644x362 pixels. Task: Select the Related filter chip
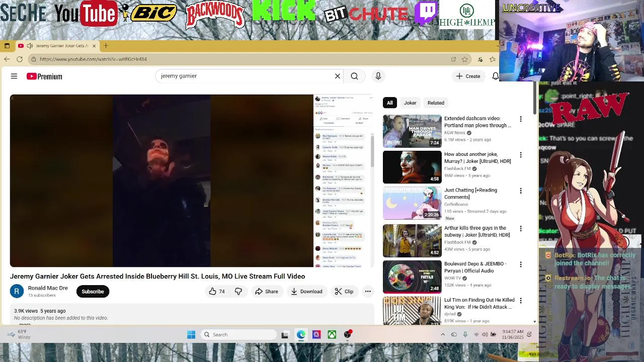coord(436,103)
